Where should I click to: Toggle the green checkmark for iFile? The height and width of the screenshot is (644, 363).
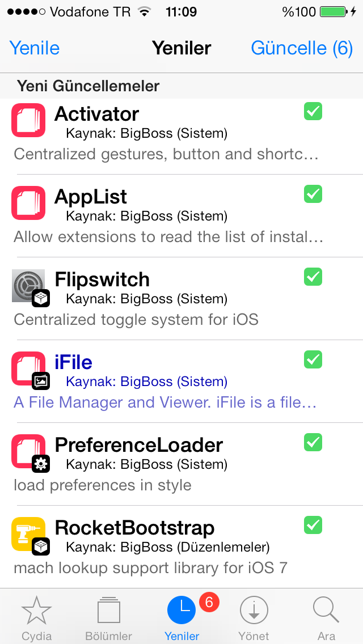tap(313, 359)
